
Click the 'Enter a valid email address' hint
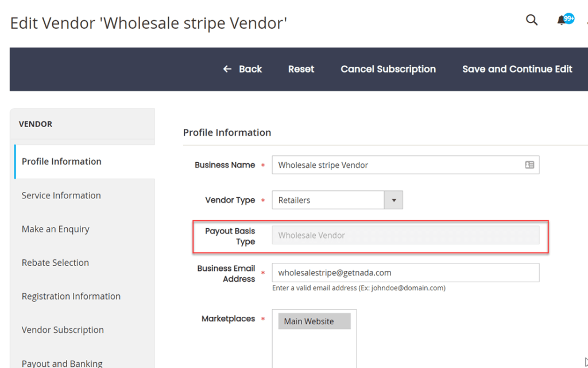point(359,288)
